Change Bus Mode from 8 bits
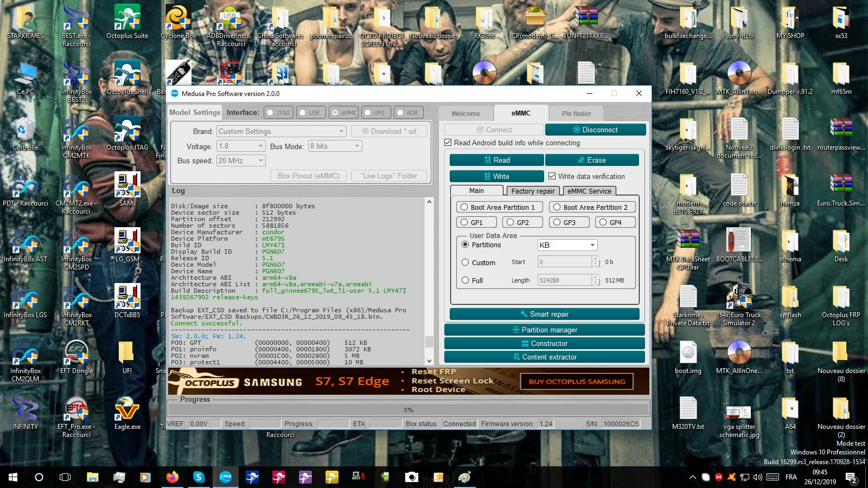The width and height of the screenshot is (868, 488). click(335, 146)
